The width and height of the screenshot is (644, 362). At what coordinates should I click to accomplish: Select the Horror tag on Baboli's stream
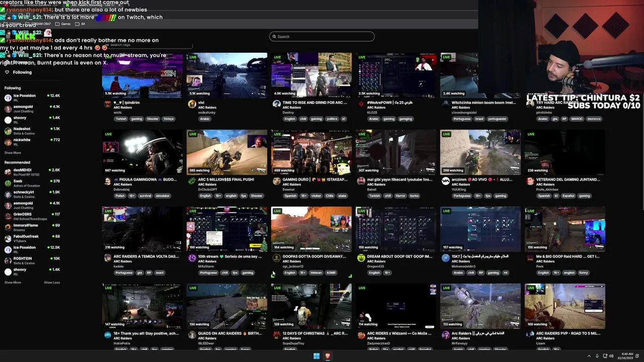(x=400, y=196)
